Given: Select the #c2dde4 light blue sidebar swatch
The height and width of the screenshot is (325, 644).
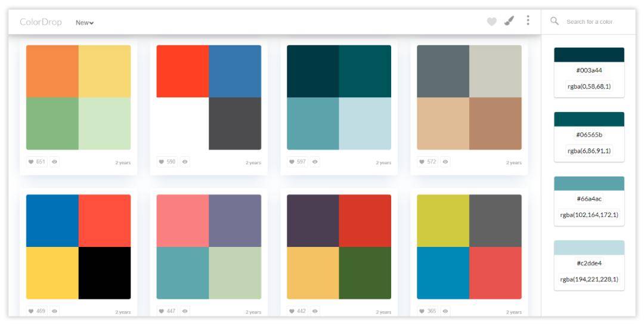Looking at the screenshot, I should [589, 247].
